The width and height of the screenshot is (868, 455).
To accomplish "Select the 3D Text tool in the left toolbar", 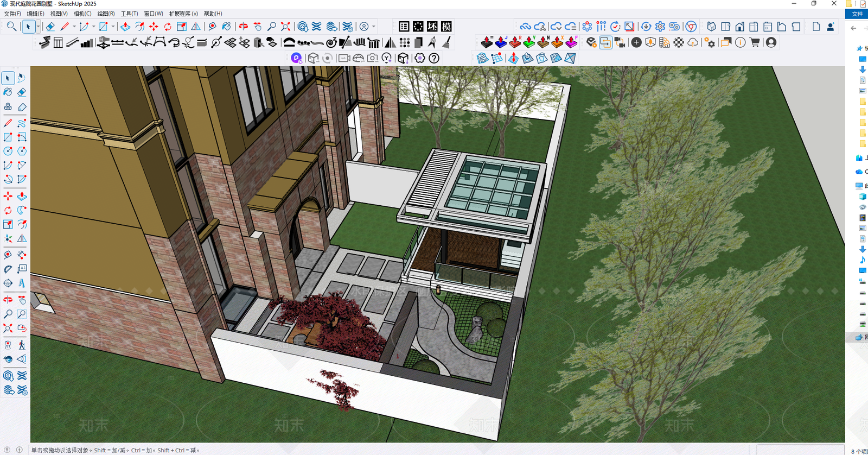I will point(22,283).
